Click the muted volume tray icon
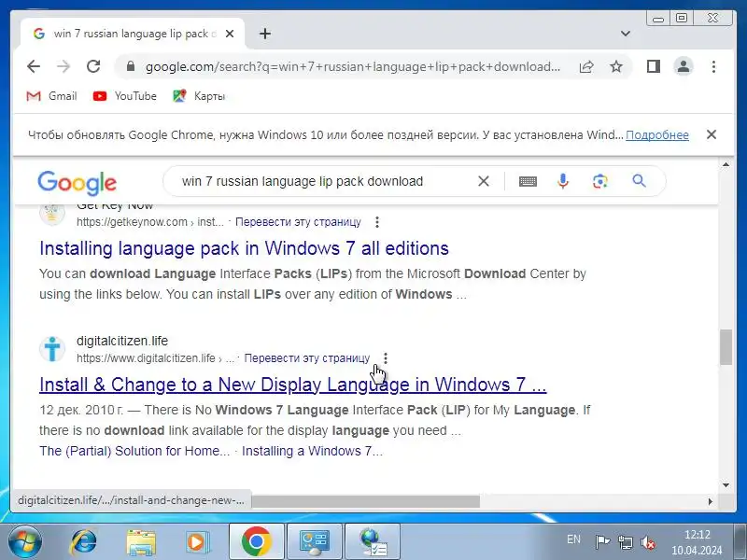This screenshot has width=747, height=560. coord(648,542)
